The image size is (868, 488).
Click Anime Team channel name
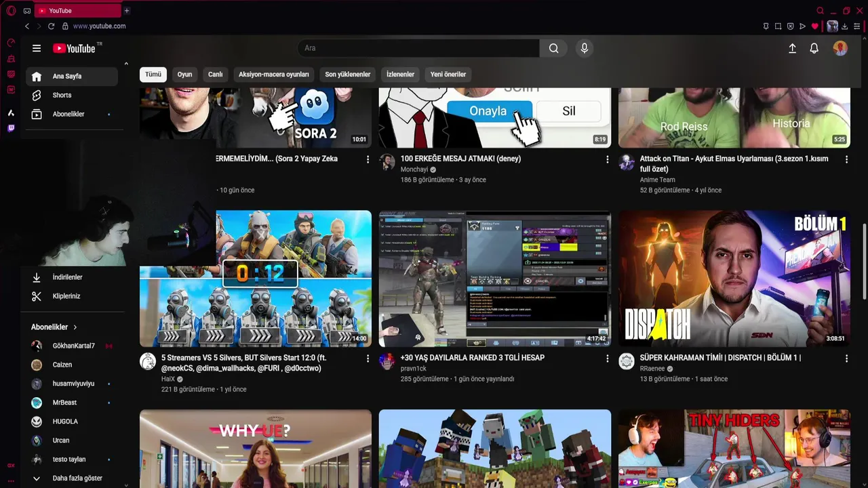pos(658,180)
